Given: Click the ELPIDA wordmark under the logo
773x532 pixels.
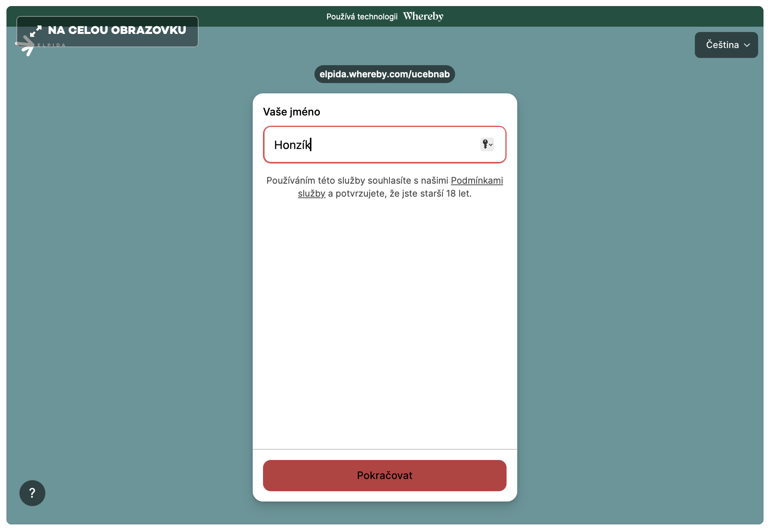Looking at the screenshot, I should pyautogui.click(x=51, y=45).
